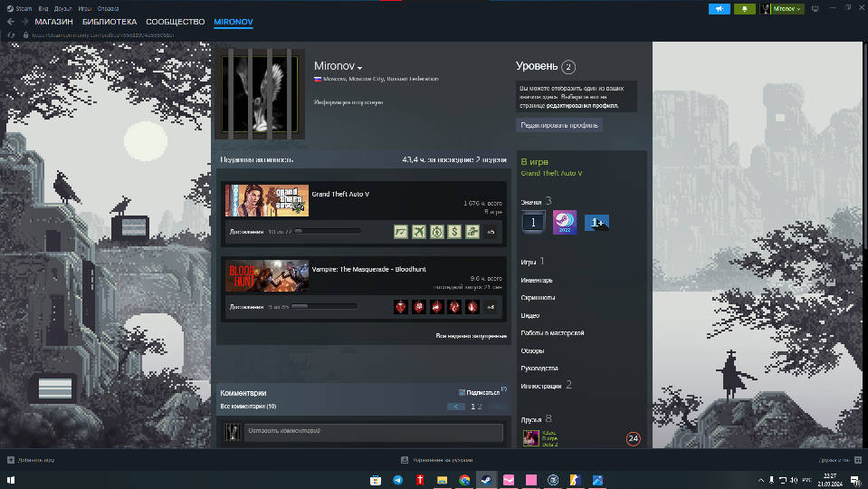
Task: Open the Обзоры link
Action: 532,350
